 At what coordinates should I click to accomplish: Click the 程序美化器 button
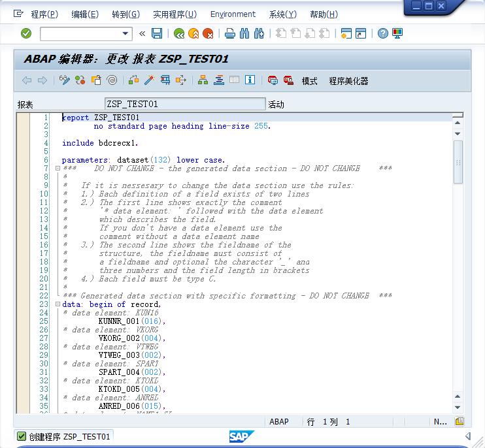pos(348,81)
